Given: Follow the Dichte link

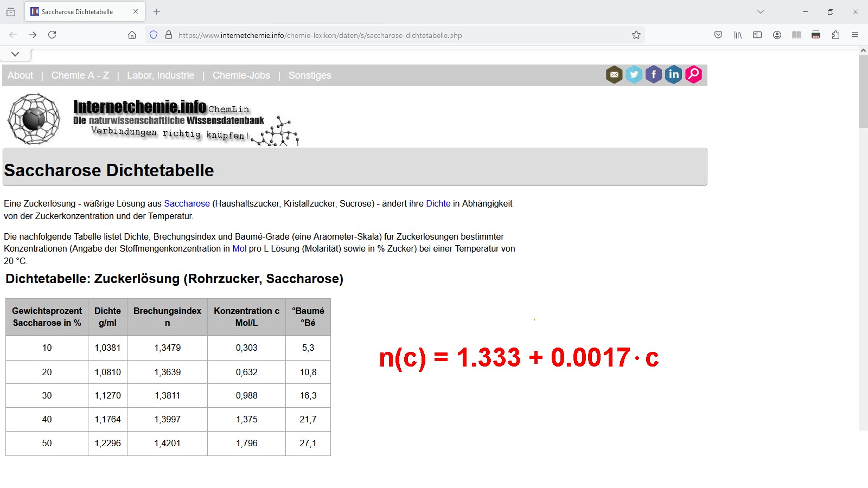Looking at the screenshot, I should pyautogui.click(x=438, y=203).
